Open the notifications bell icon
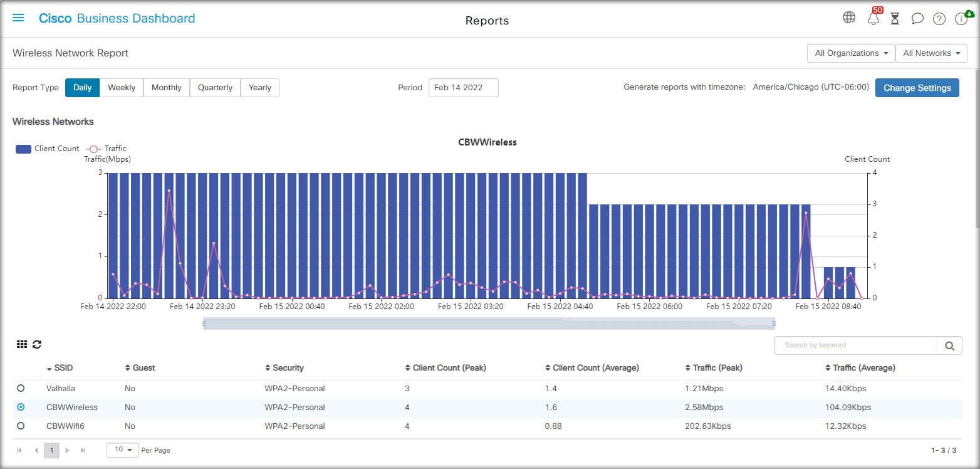The image size is (980, 469). point(873,18)
